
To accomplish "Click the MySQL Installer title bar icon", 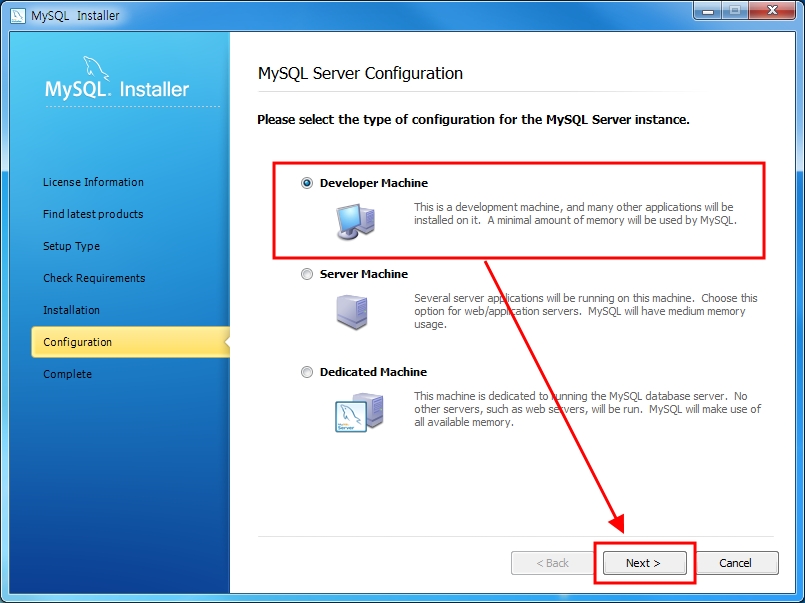I will 17,15.
